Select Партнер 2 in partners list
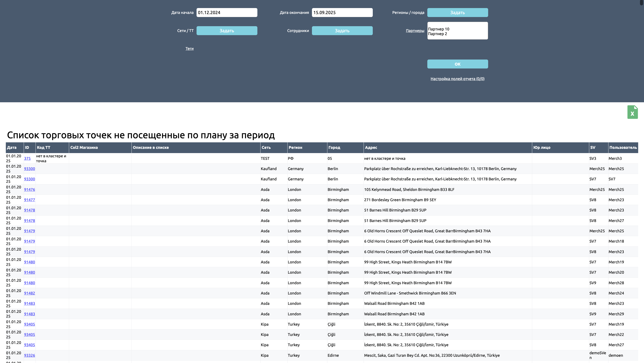The image size is (644, 363). point(437,34)
